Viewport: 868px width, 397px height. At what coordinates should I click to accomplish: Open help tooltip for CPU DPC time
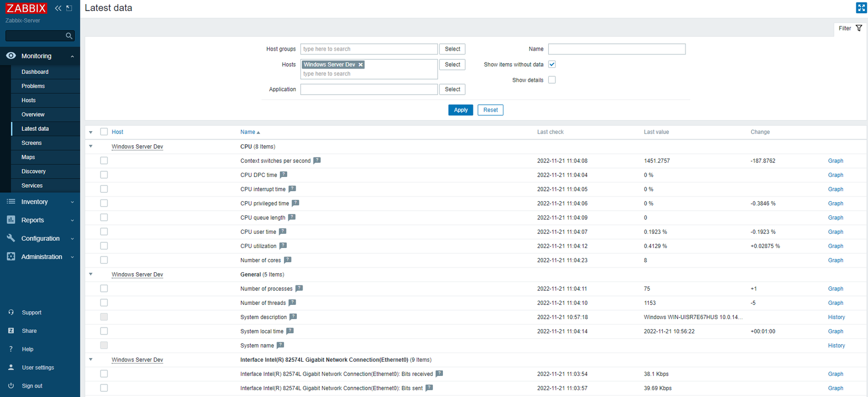[284, 175]
